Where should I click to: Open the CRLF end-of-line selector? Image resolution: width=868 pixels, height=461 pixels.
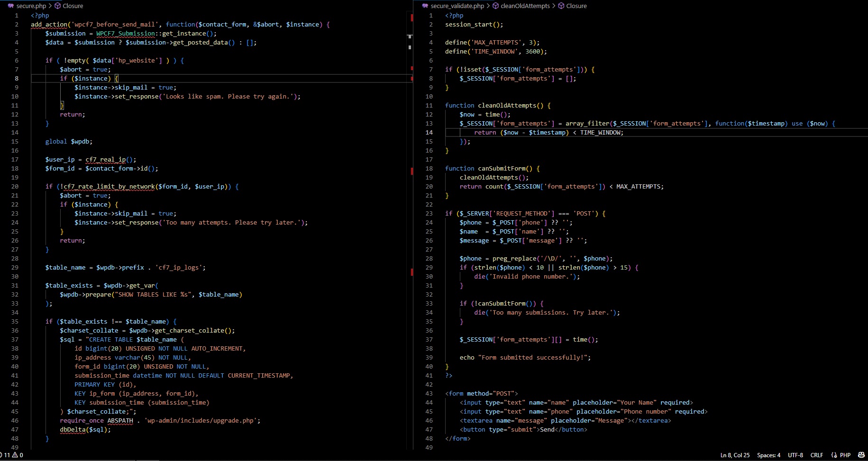click(816, 455)
